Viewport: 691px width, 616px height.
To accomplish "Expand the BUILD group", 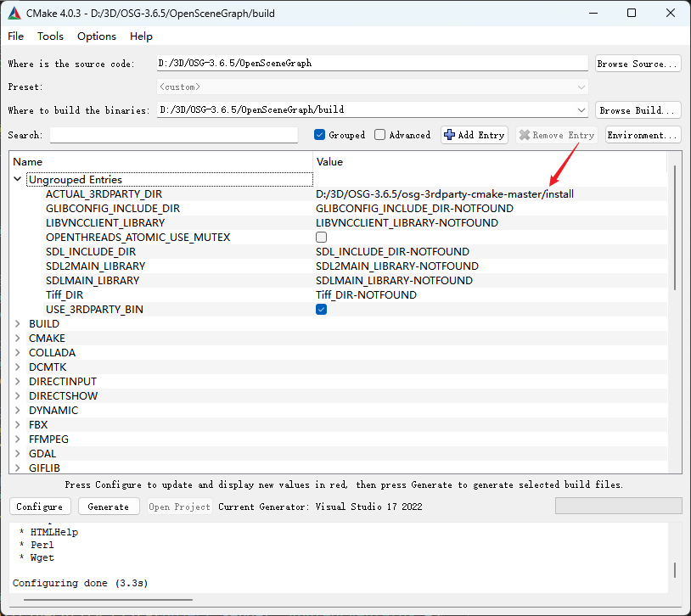I will (x=18, y=324).
